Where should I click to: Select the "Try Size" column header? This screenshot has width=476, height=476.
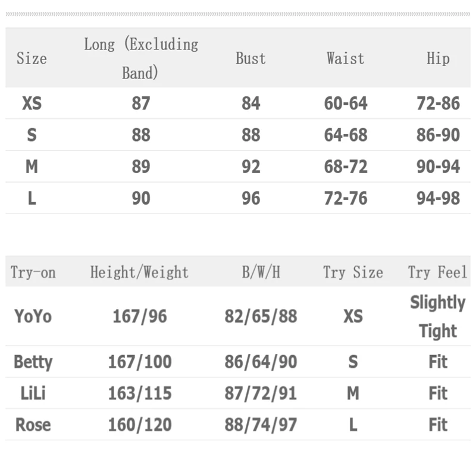coord(353,273)
